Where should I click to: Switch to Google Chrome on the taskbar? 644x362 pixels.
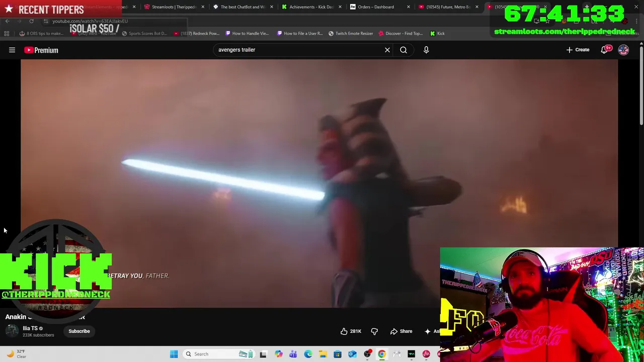click(382, 354)
